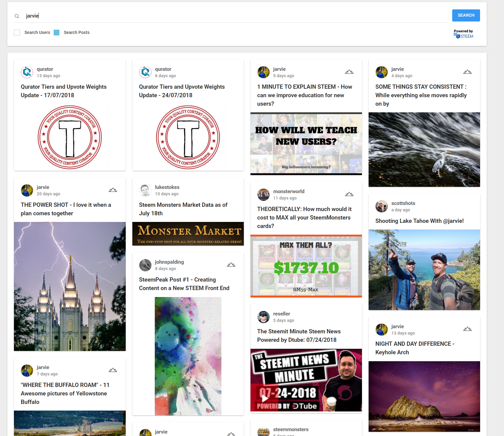Click the lukestokes author name

[167, 187]
